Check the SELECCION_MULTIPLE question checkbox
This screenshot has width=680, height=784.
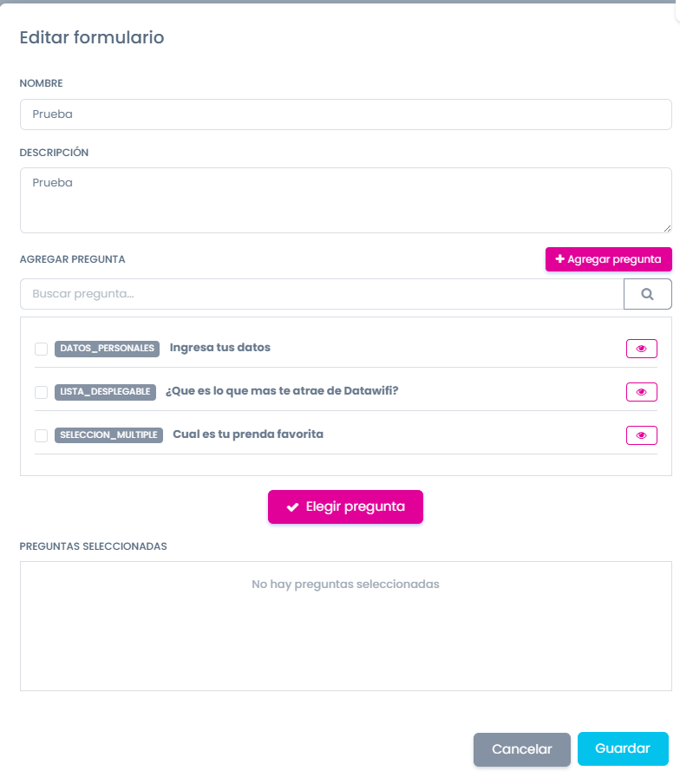click(41, 435)
